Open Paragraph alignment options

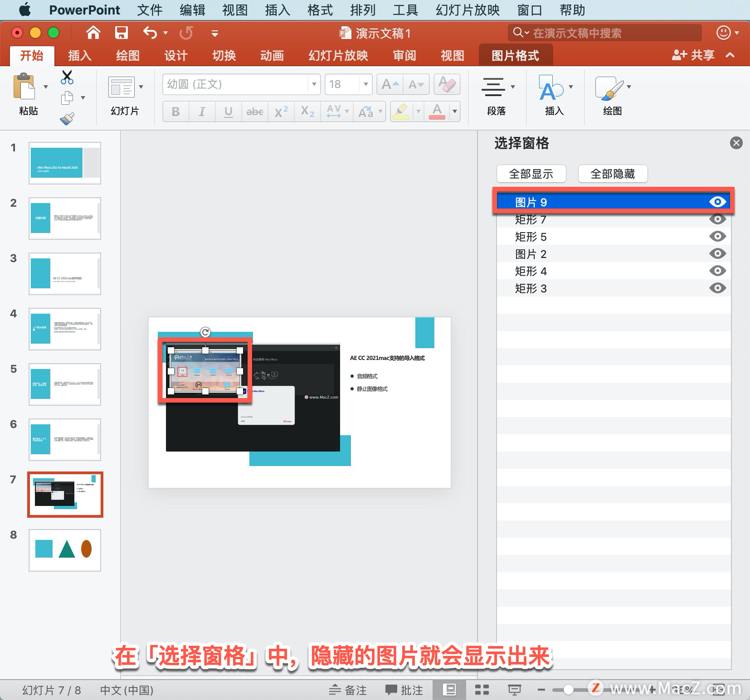coord(493,87)
